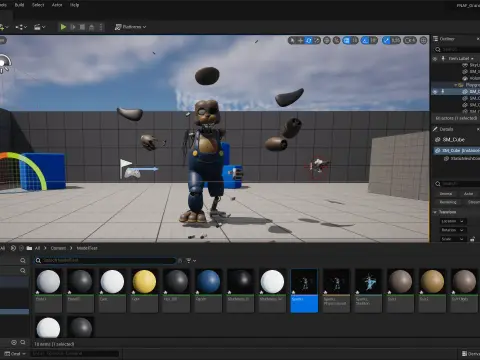Collapse the Transform section

coord(435,212)
